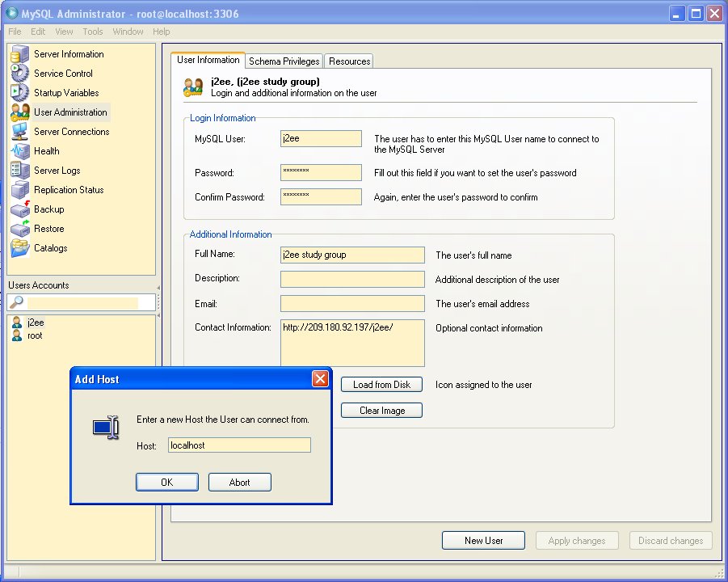Click the Service Control gear icon

pyautogui.click(x=20, y=74)
